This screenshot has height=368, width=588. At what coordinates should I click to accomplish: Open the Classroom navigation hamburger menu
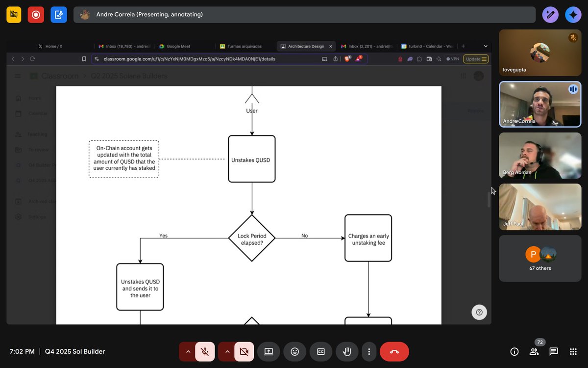pyautogui.click(x=18, y=76)
